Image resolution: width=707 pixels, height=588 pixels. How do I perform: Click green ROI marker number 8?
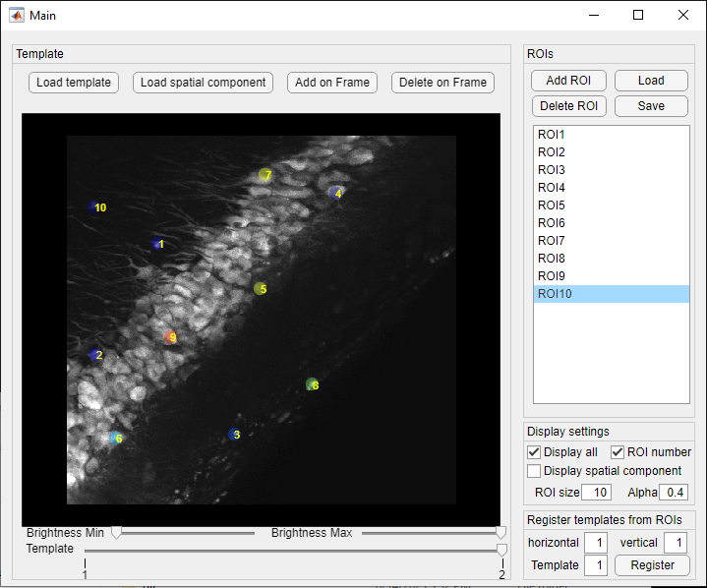click(x=312, y=384)
